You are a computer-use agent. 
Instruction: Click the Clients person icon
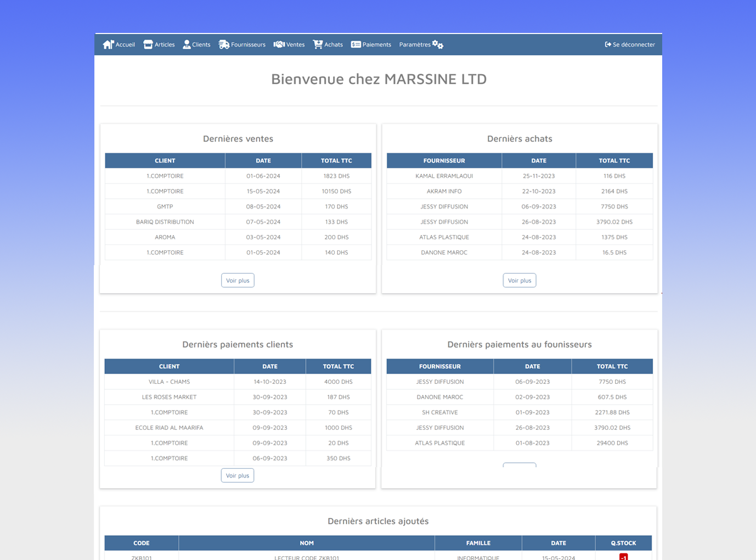(x=187, y=44)
